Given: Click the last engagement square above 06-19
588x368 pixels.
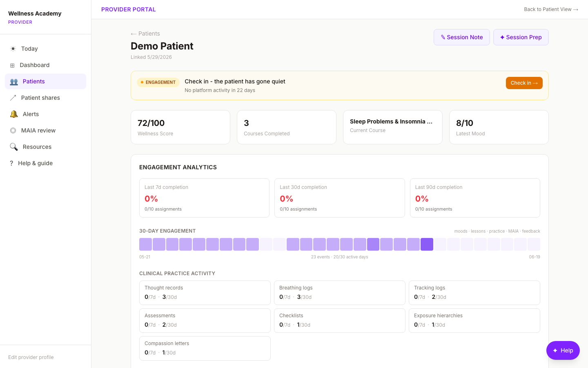Looking at the screenshot, I should [534, 245].
